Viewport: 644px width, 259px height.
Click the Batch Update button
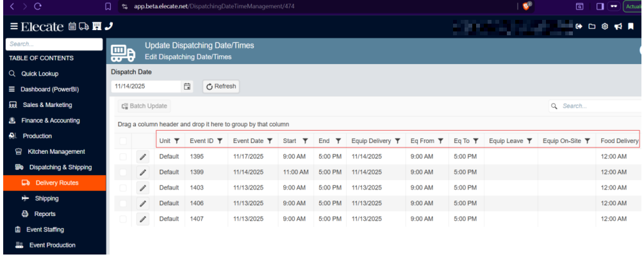click(x=143, y=106)
